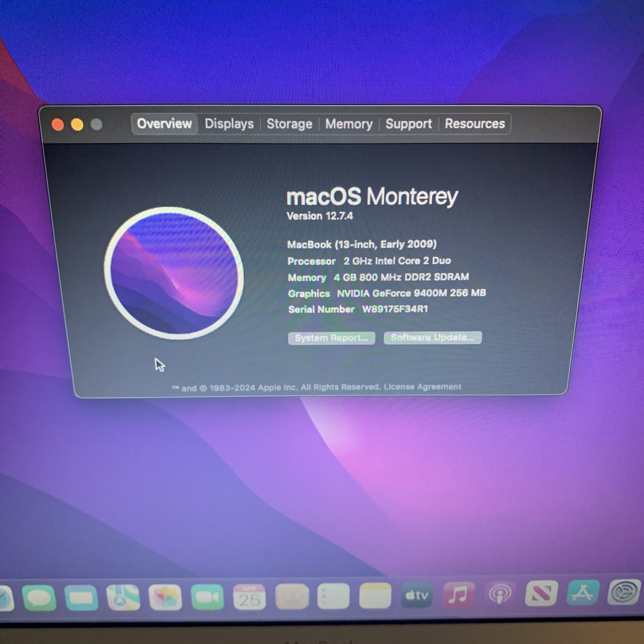
Task: Open Reminders from the Dock
Action: click(333, 596)
